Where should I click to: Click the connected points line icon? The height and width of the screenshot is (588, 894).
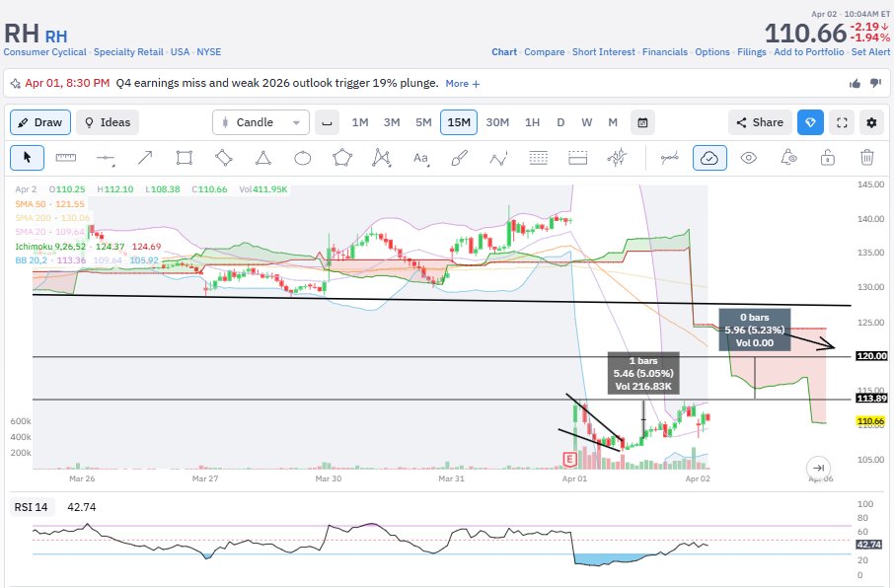669,158
